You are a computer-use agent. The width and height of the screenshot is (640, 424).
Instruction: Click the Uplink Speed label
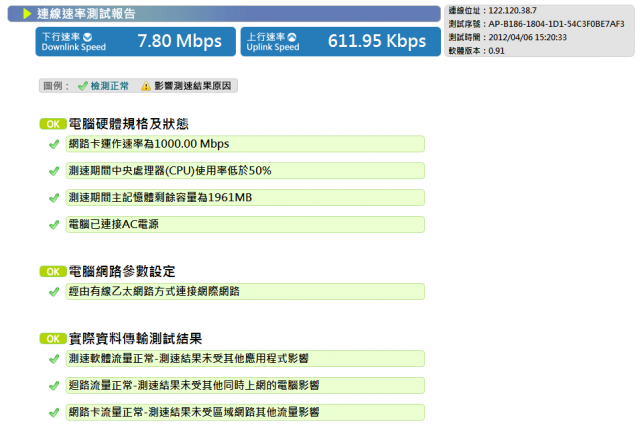pyautogui.click(x=273, y=47)
